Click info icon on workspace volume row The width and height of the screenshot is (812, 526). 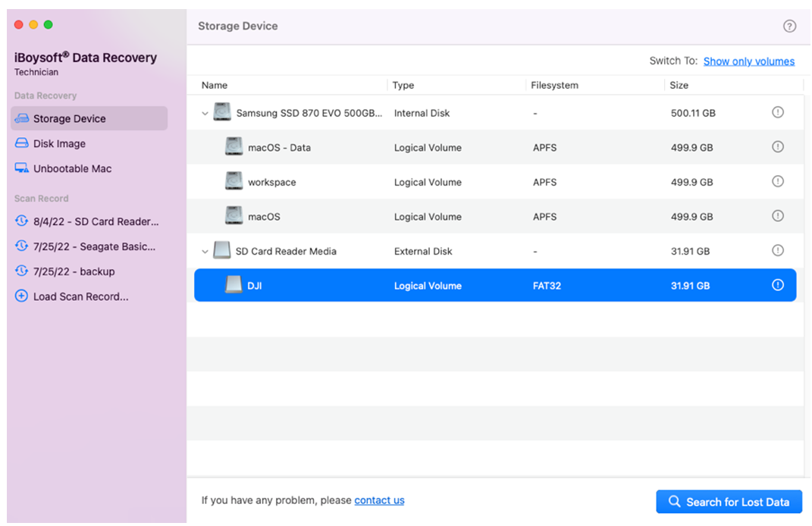coord(777,182)
